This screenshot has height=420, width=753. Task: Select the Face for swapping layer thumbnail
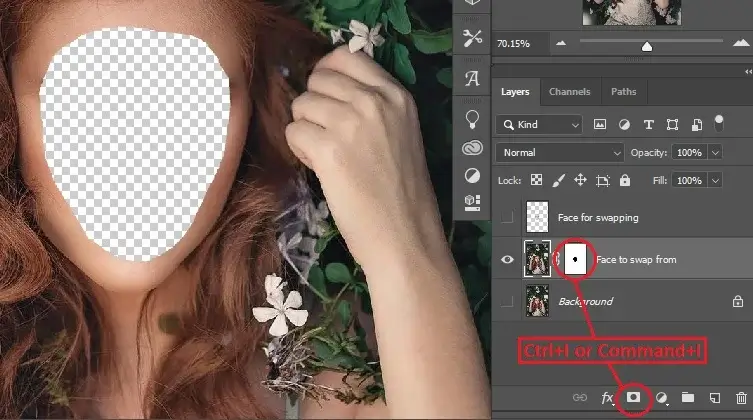[x=537, y=217]
